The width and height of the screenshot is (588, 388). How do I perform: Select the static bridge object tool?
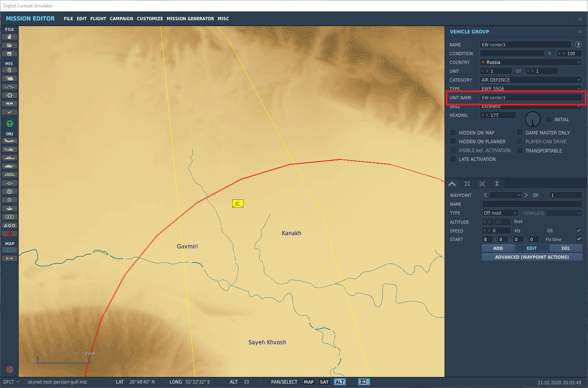click(10, 175)
